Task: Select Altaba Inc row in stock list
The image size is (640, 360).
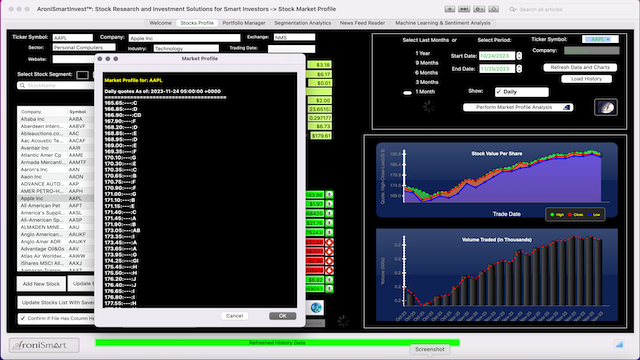Action: 56,119
